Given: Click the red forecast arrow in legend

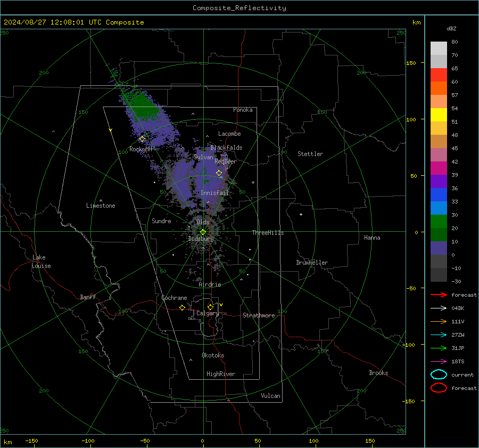Looking at the screenshot, I should coord(439,295).
